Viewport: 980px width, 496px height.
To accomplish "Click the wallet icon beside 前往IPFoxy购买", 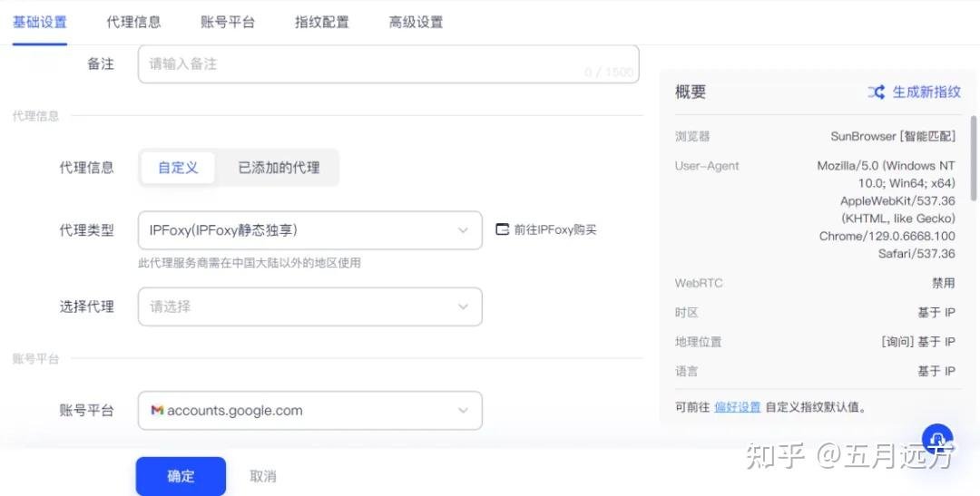I will 502,229.
